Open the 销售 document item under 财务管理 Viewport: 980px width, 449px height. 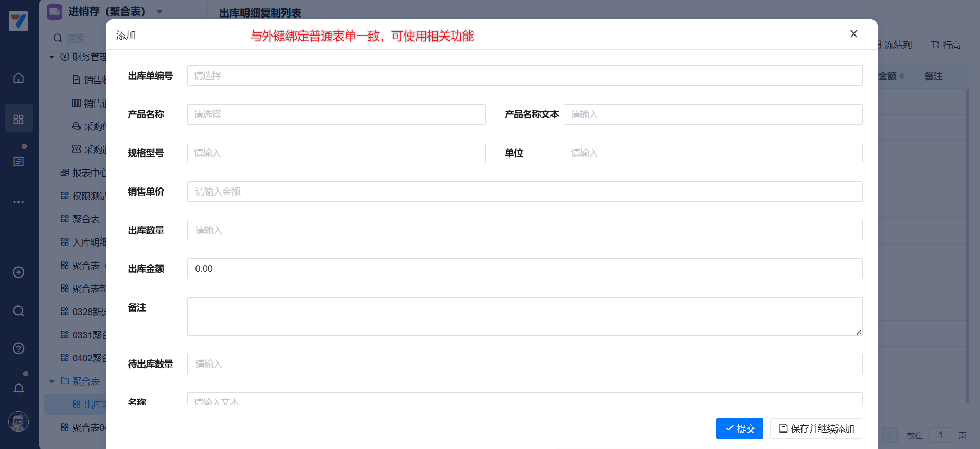(88, 80)
